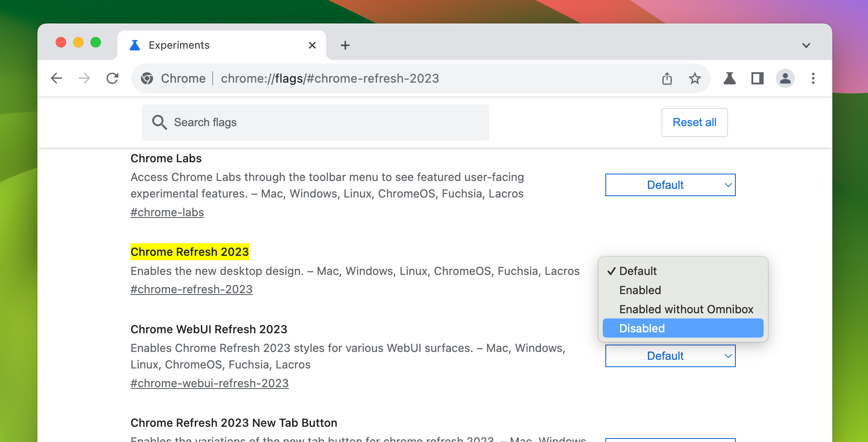Open a new tab with plus button
Image resolution: width=868 pixels, height=442 pixels.
(x=345, y=45)
